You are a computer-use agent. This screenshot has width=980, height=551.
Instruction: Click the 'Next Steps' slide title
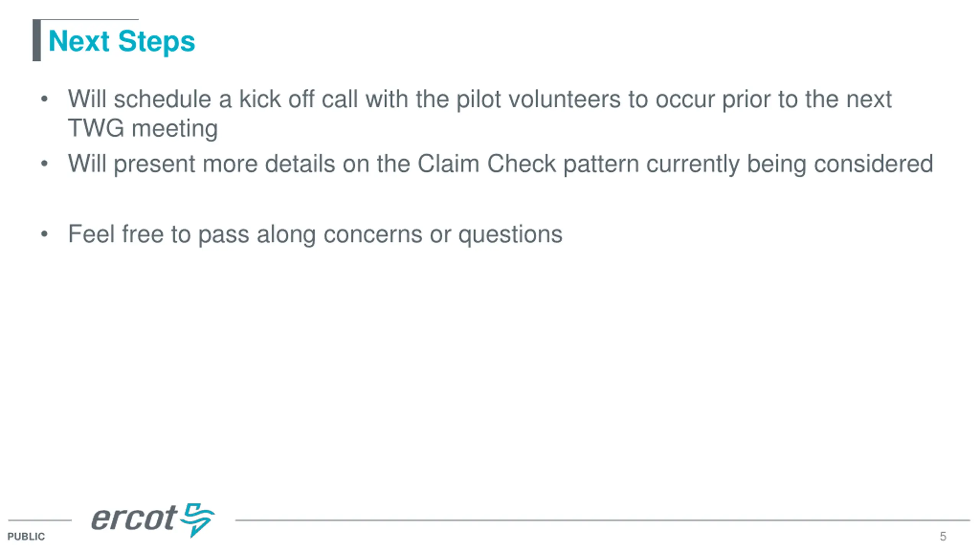122,41
